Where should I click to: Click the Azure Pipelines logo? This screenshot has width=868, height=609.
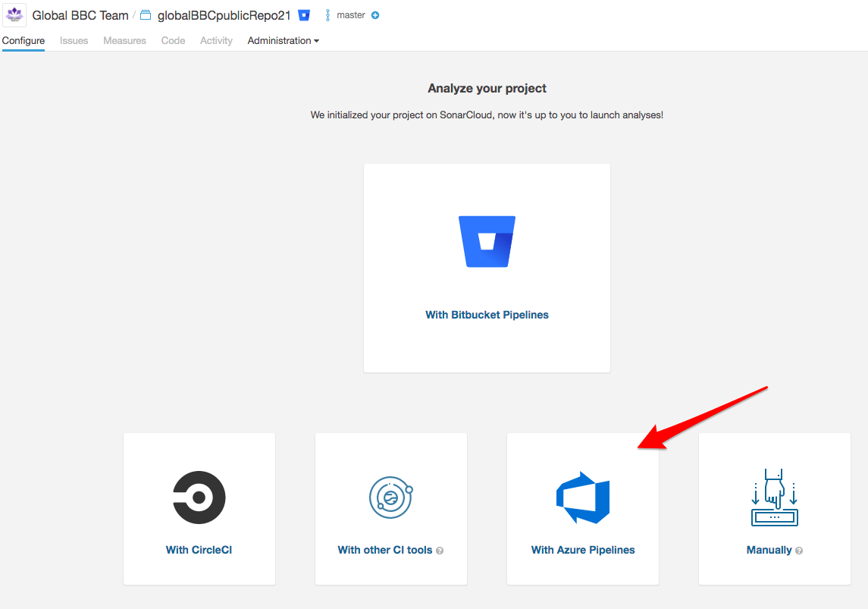[x=582, y=498]
